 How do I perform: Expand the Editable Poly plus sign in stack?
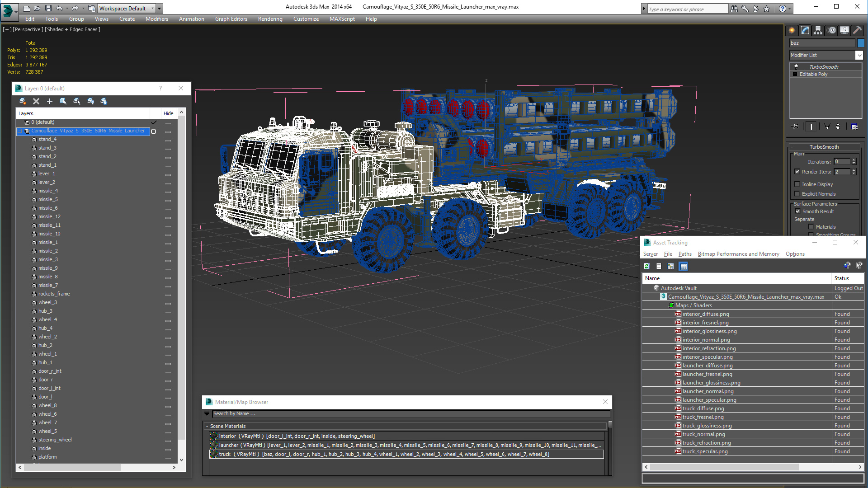795,74
